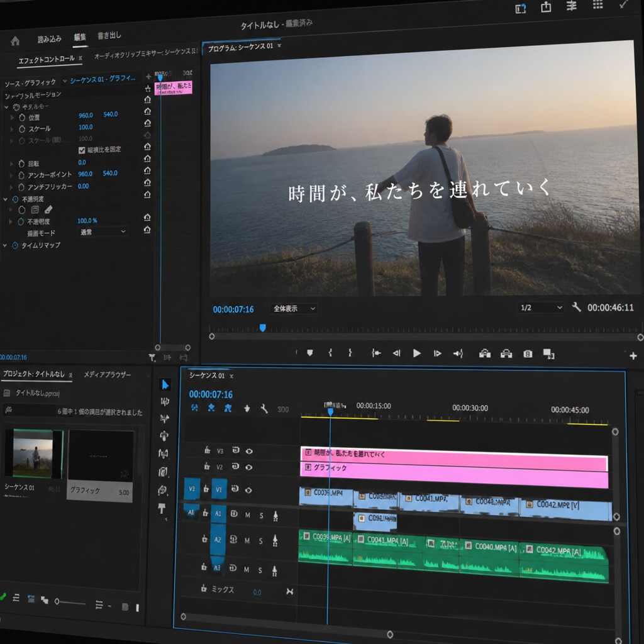Screen dimensions: 644x644
Task: Switch to the 読み込み workspace tab
Action: point(49,39)
